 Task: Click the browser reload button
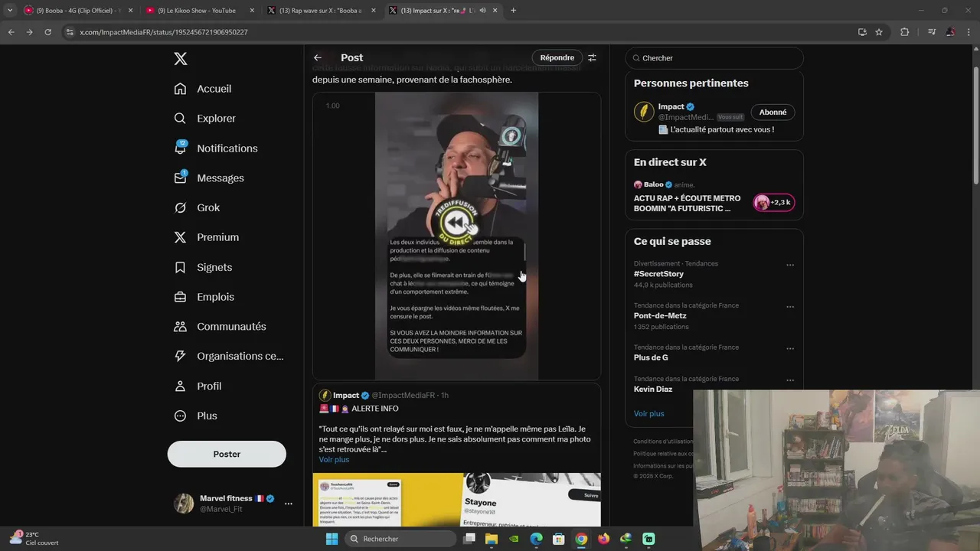coord(47,32)
